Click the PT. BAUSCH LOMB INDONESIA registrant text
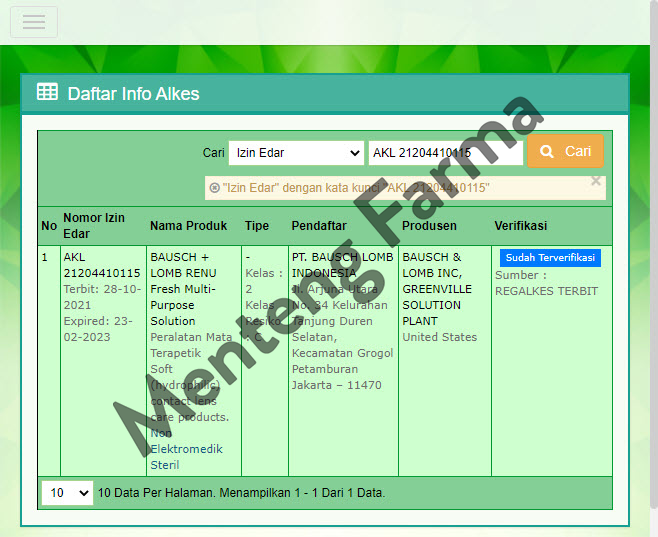 tap(342, 265)
